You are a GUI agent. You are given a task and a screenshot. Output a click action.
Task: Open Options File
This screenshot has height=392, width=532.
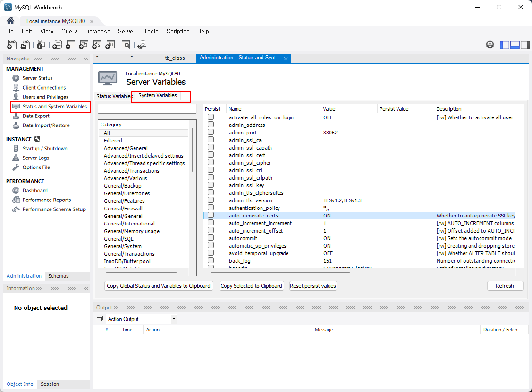(x=36, y=167)
